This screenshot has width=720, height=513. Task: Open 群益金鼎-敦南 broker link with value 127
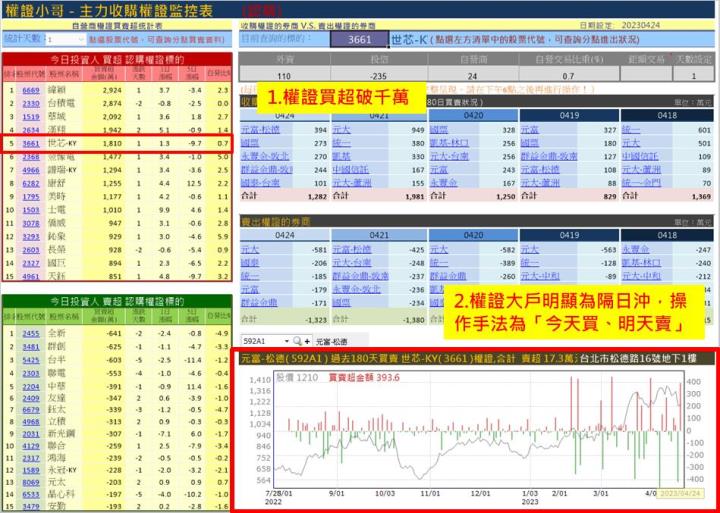click(x=549, y=157)
